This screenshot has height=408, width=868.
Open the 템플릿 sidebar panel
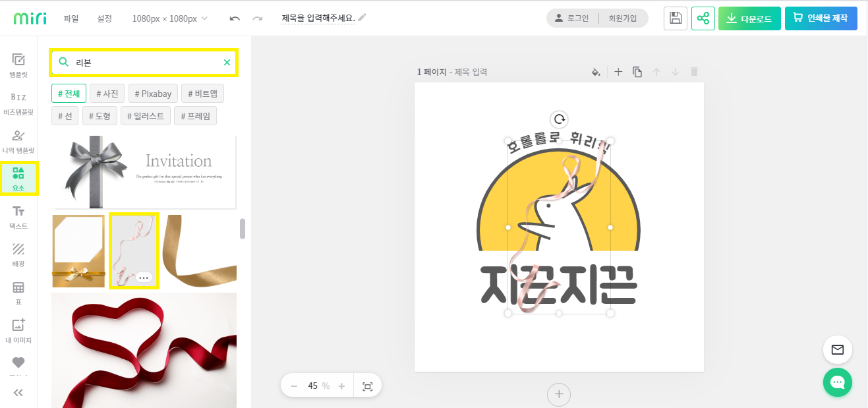[18, 65]
